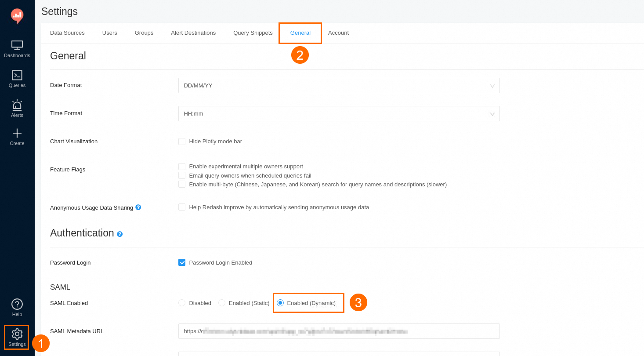Viewport: 644px width, 356px height.
Task: Check Email query owners when scheduled queries fail
Action: [182, 175]
